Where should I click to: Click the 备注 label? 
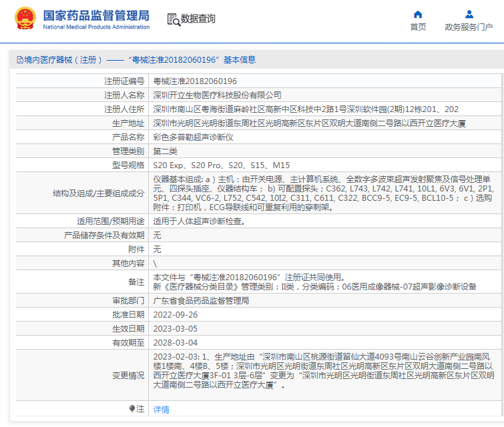pyautogui.click(x=136, y=282)
